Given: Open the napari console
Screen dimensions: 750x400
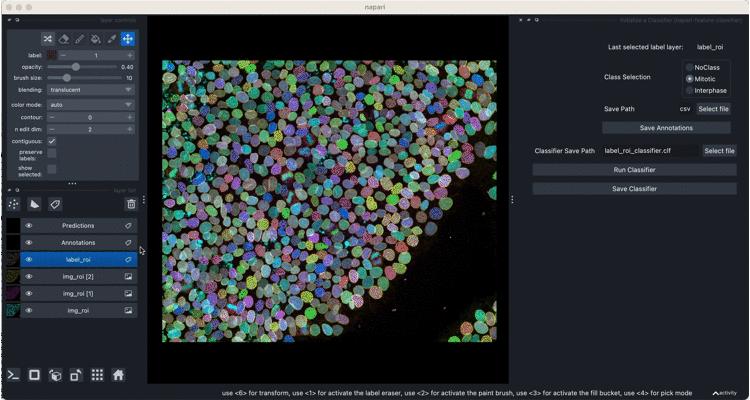Looking at the screenshot, I should (13, 375).
